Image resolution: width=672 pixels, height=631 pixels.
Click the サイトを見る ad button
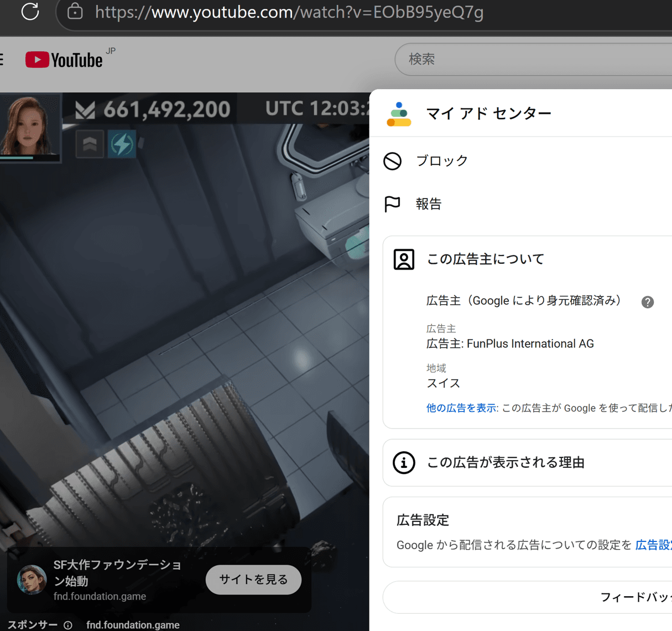click(x=253, y=580)
